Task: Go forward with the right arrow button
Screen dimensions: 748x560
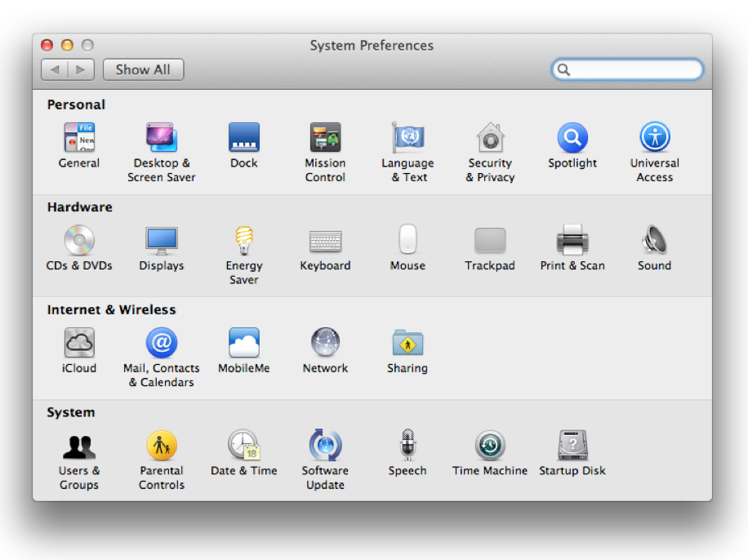Action: click(81, 69)
